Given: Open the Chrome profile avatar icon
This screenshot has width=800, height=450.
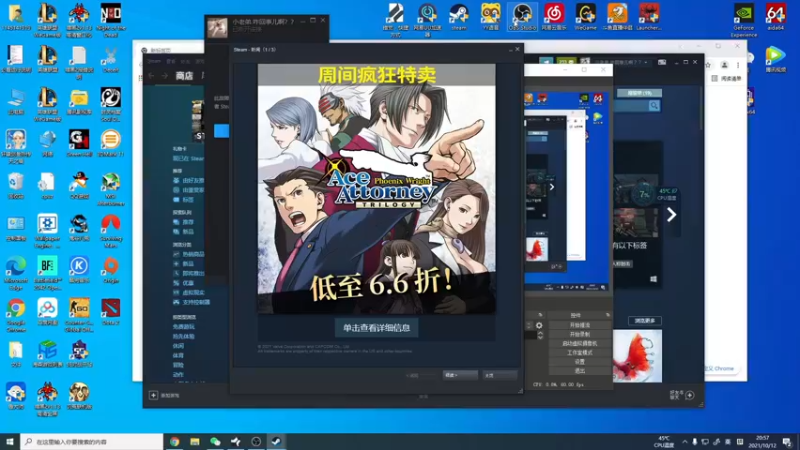Looking at the screenshot, I should (724, 65).
